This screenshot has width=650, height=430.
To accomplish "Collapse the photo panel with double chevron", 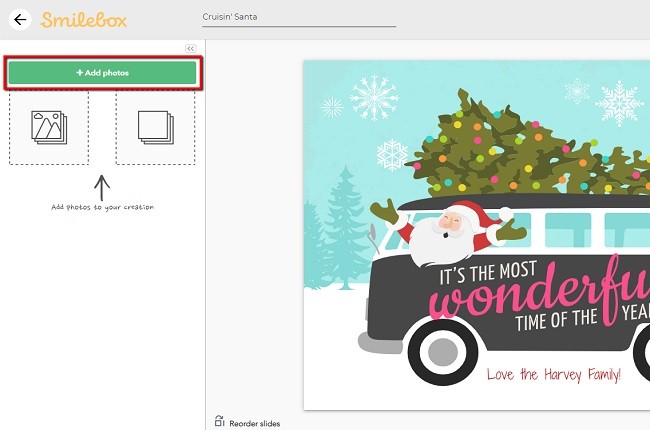I will point(191,49).
